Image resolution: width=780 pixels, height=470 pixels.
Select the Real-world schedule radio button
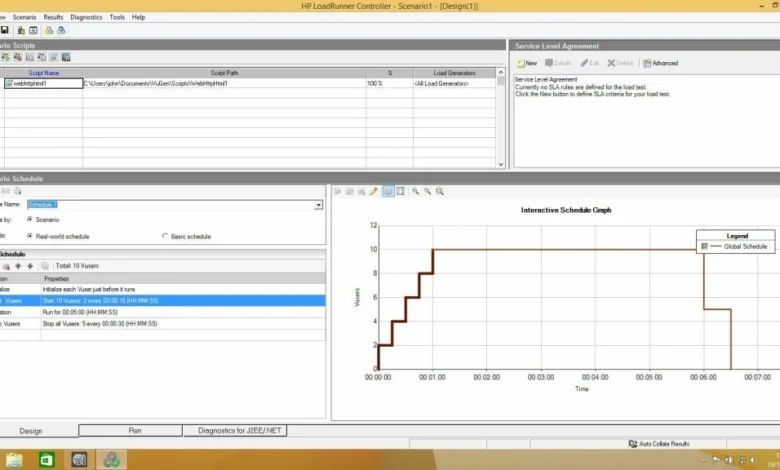click(x=30, y=236)
